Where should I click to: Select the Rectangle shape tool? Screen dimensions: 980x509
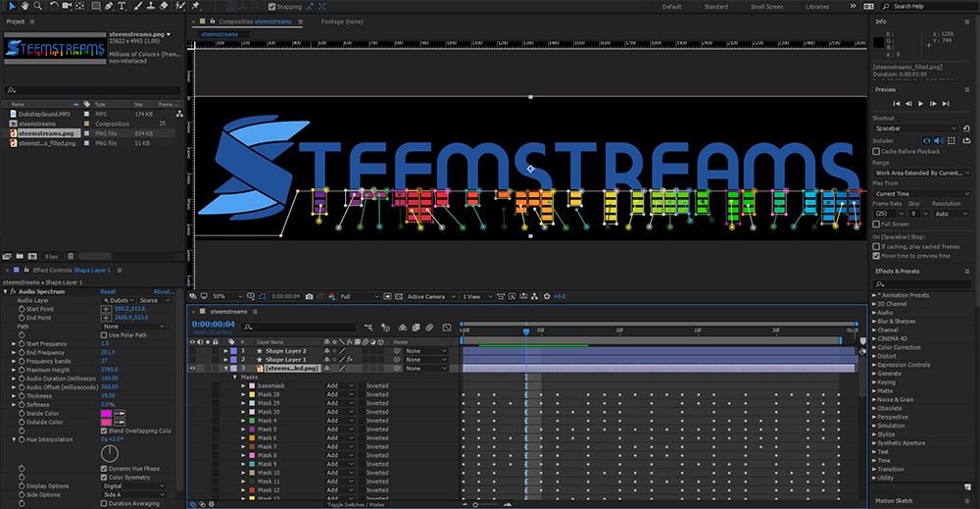pyautogui.click(x=96, y=6)
